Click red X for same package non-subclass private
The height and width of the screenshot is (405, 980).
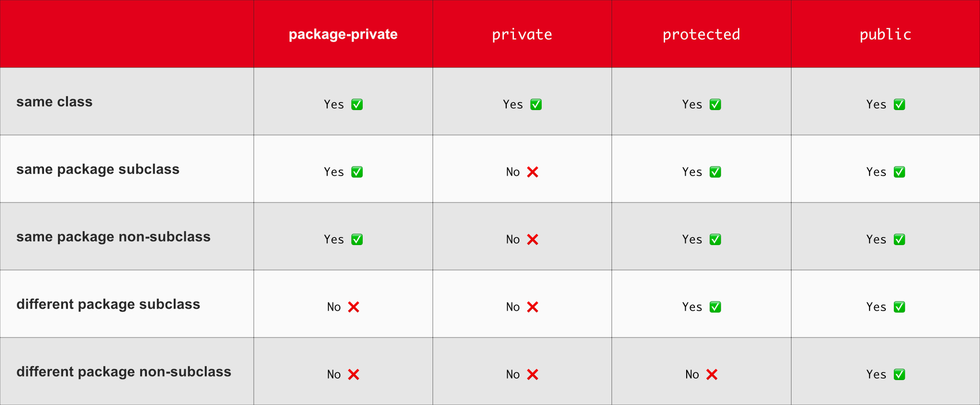pos(533,239)
